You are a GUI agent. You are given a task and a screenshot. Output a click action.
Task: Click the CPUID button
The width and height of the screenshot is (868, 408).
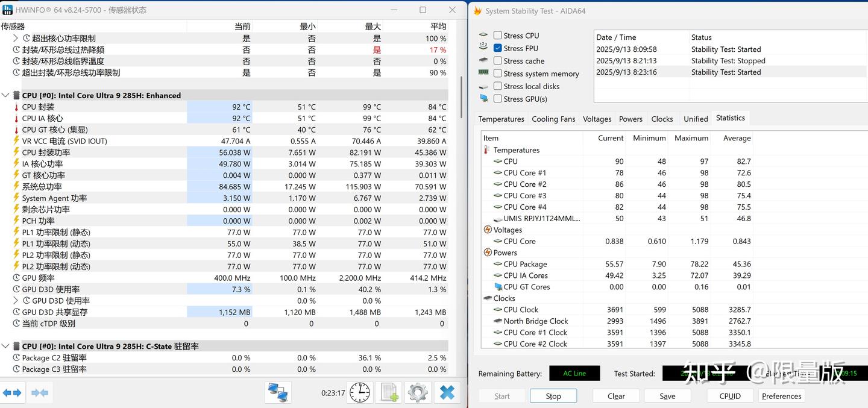(x=730, y=396)
